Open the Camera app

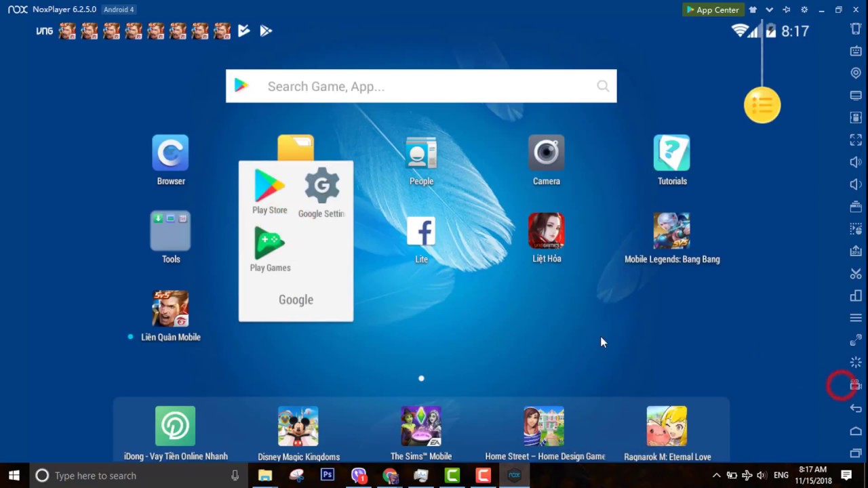pos(546,152)
